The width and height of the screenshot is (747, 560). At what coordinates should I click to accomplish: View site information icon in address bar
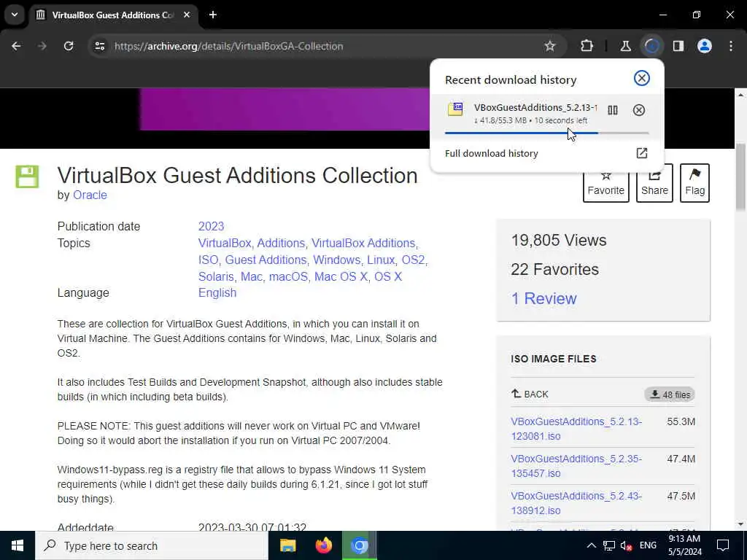[99, 46]
